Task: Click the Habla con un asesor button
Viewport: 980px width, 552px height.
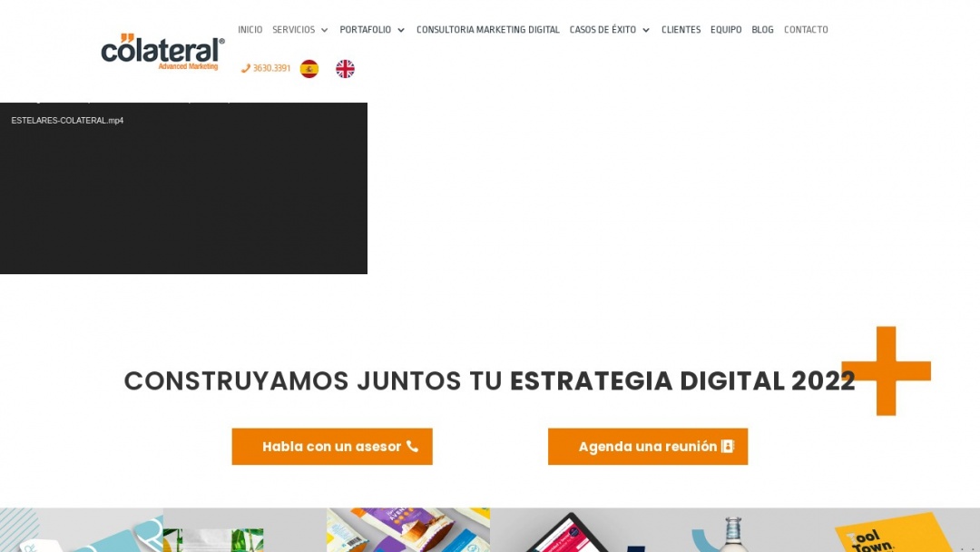Action: point(332,446)
